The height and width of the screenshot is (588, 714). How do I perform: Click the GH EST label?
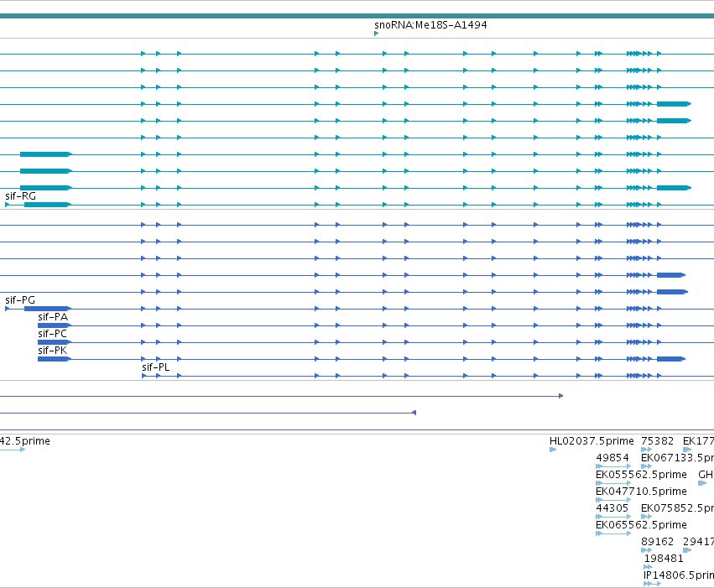tap(706, 475)
